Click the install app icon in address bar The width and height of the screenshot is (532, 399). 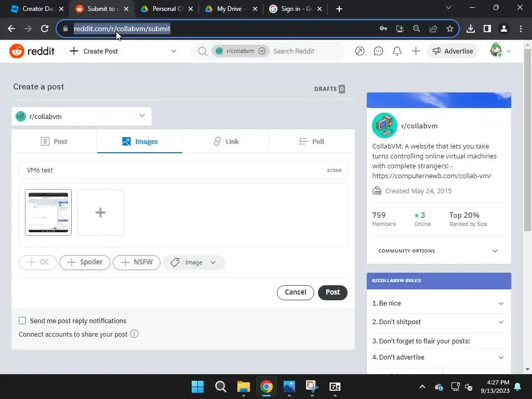click(x=400, y=29)
